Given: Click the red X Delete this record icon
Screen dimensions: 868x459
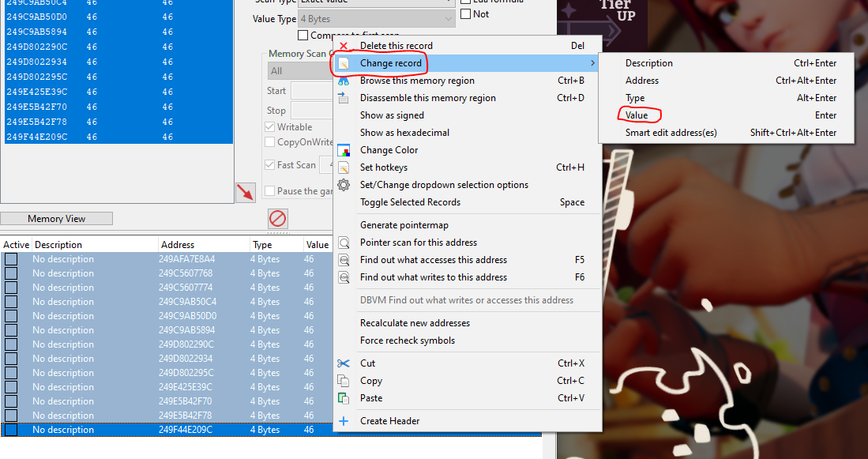Looking at the screenshot, I should tap(344, 46).
